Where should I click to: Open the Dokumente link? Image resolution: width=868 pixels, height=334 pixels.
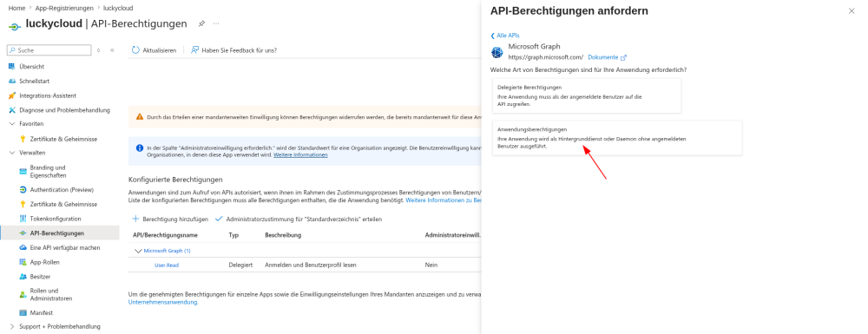603,57
